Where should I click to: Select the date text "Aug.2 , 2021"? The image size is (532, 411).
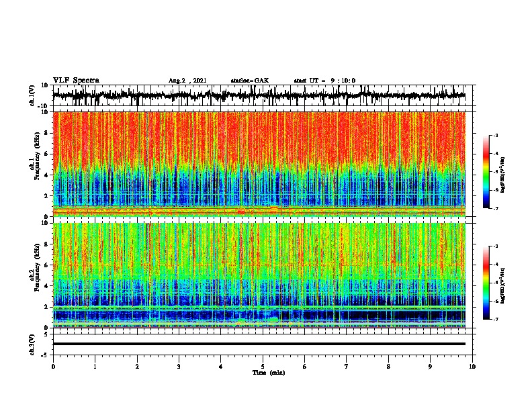[x=187, y=81]
